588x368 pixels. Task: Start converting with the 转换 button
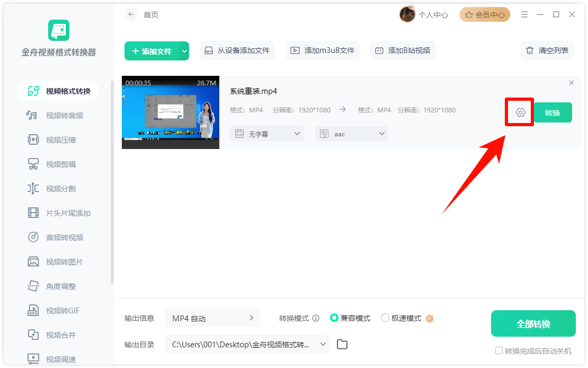tap(553, 112)
